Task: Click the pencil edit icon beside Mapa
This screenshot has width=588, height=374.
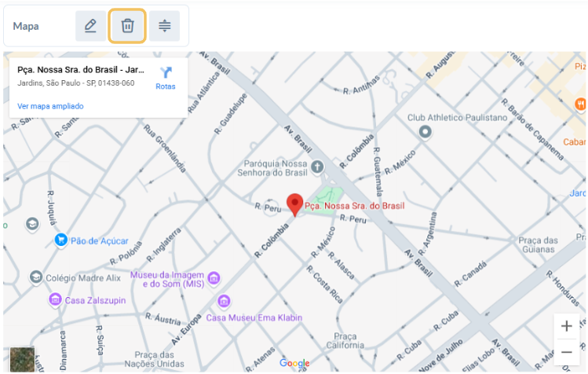Action: [x=90, y=26]
